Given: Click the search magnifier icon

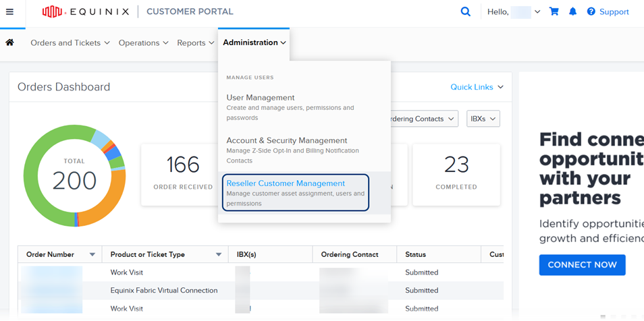Looking at the screenshot, I should click(x=465, y=11).
